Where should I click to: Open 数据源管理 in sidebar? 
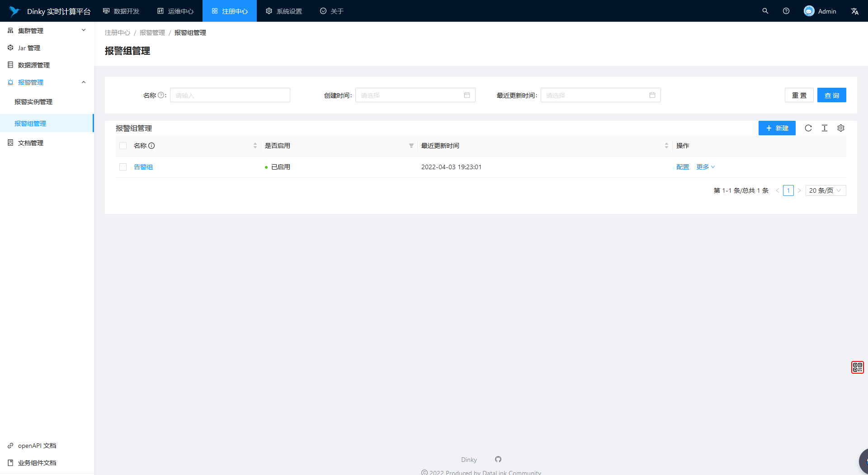pyautogui.click(x=47, y=65)
